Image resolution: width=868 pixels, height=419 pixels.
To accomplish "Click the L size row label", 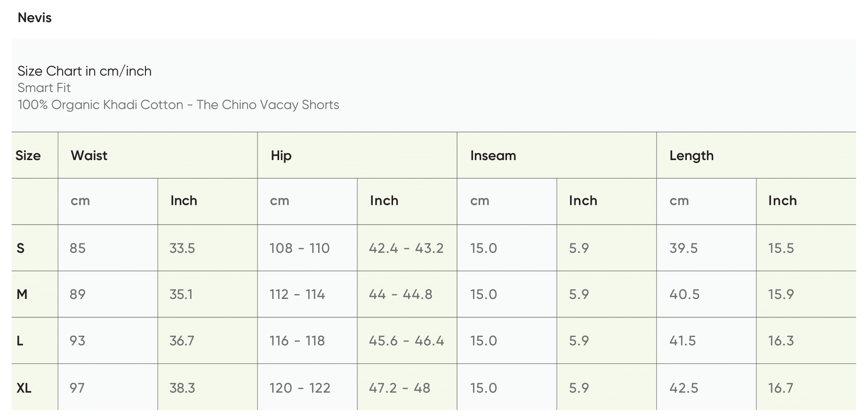I will 20,341.
